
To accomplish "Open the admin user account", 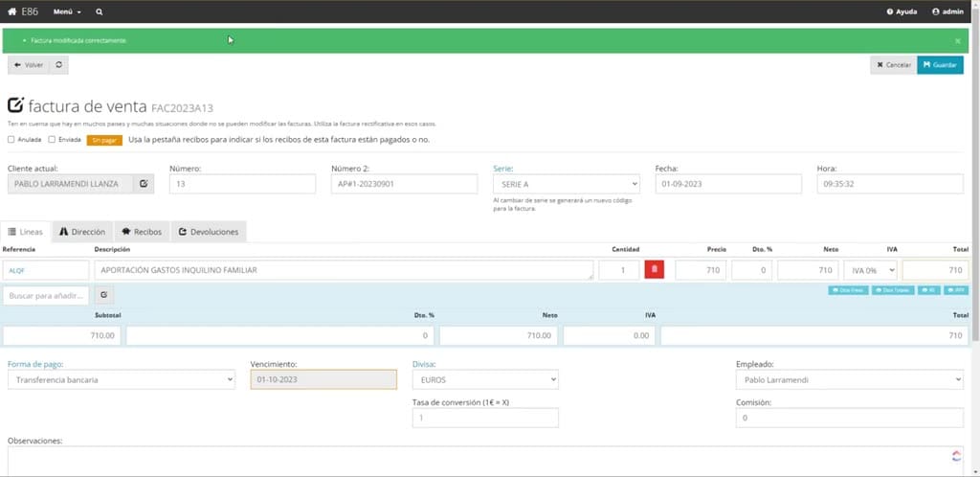I will 947,11.
